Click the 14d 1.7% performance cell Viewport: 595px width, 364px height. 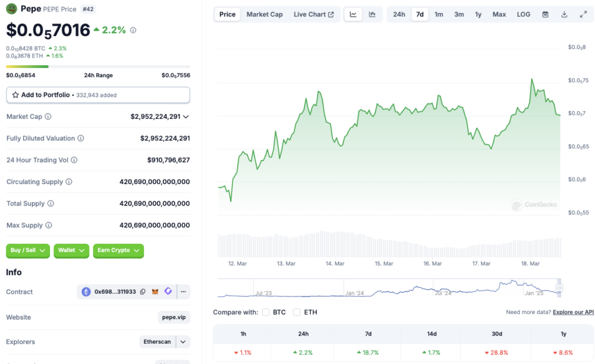pos(432,352)
